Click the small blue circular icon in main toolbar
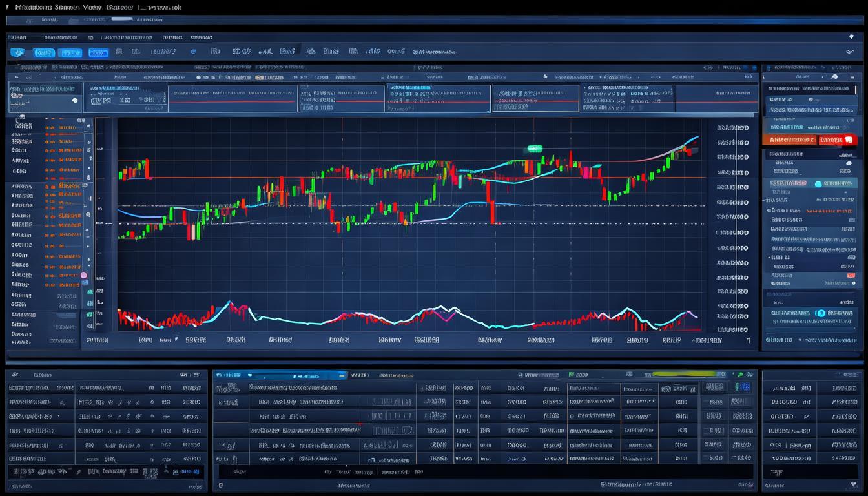 tap(194, 52)
